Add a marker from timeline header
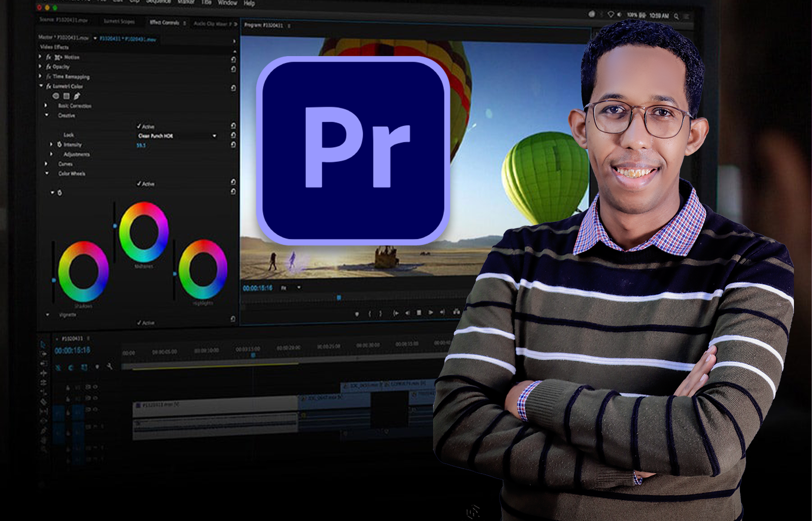The image size is (812, 521). 97,366
